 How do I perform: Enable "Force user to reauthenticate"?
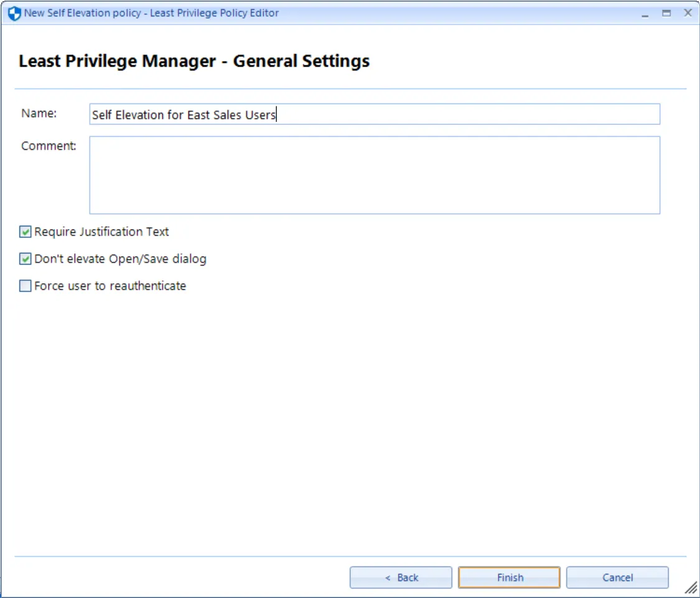pos(25,286)
